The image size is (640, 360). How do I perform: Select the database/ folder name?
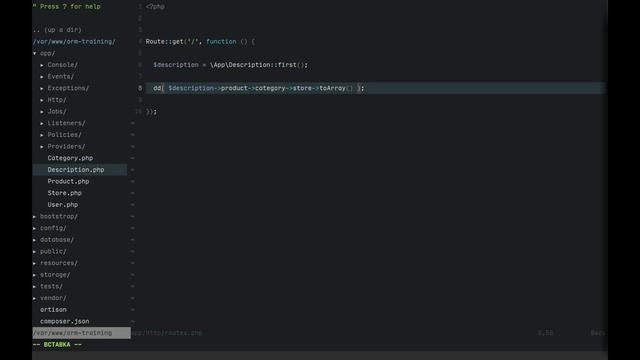[57, 240]
